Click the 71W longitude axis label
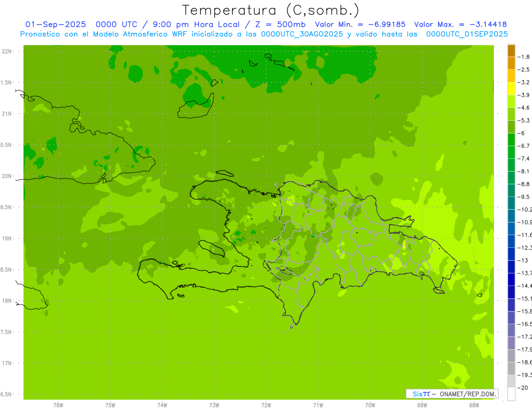This screenshot has height=411, width=532. pyautogui.click(x=318, y=405)
